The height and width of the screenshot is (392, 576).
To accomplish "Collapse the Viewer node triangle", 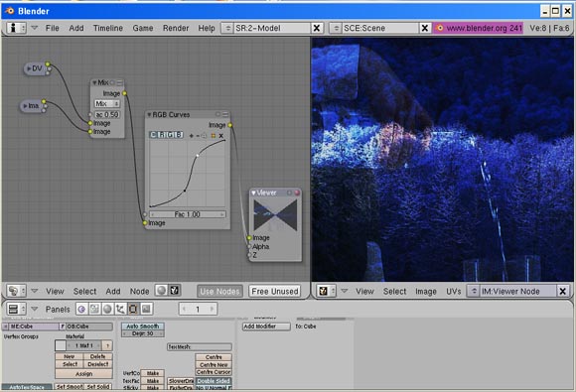I will point(253,193).
